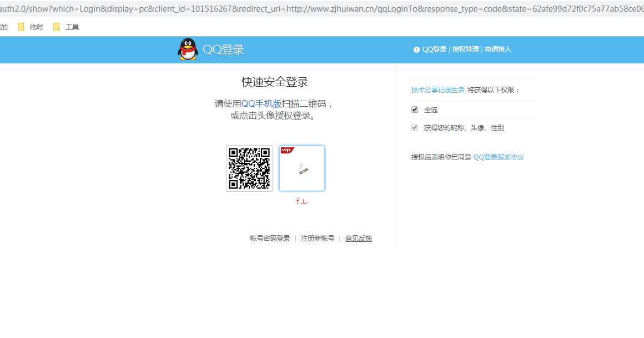
Task: Open the 工具 bookmark folder
Action: [x=66, y=27]
